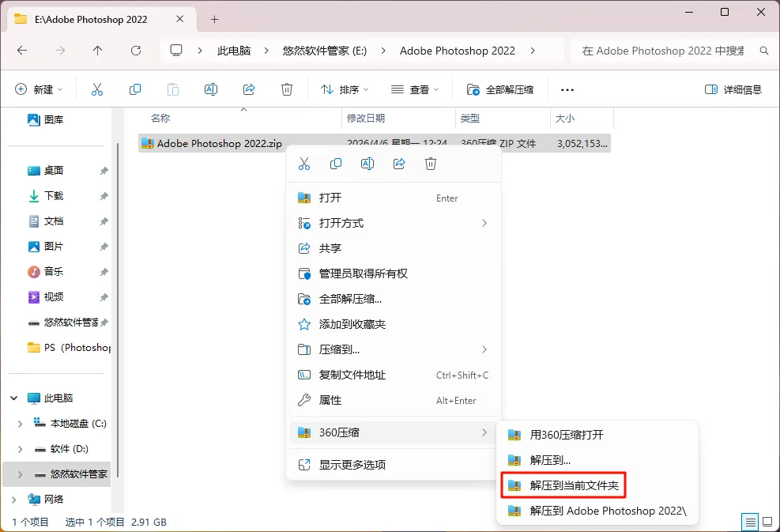
Task: Click the Cut icon in the toolbar
Action: pos(97,89)
